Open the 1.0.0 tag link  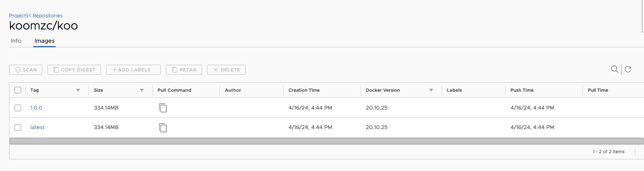click(x=36, y=108)
